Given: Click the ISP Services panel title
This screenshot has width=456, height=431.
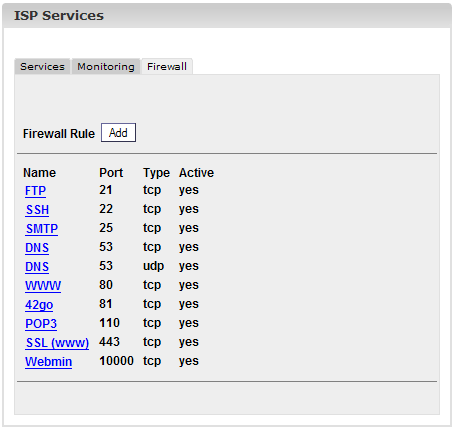Looking at the screenshot, I should [x=59, y=16].
